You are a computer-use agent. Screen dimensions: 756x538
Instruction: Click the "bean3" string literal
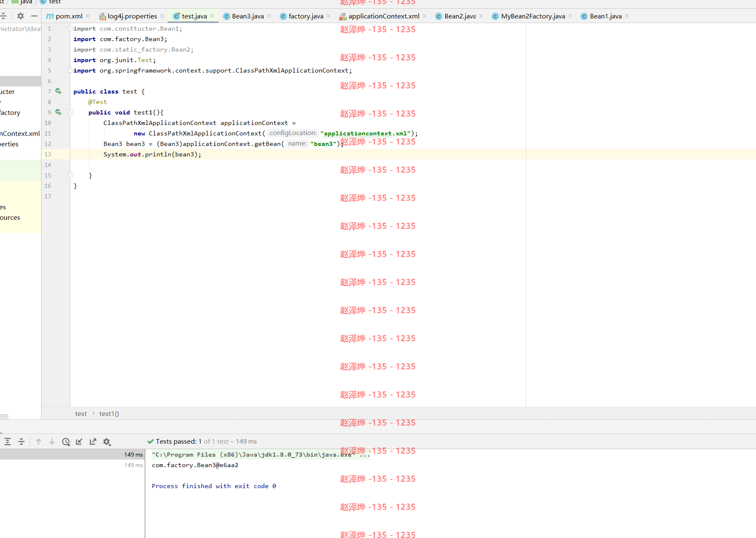(323, 144)
